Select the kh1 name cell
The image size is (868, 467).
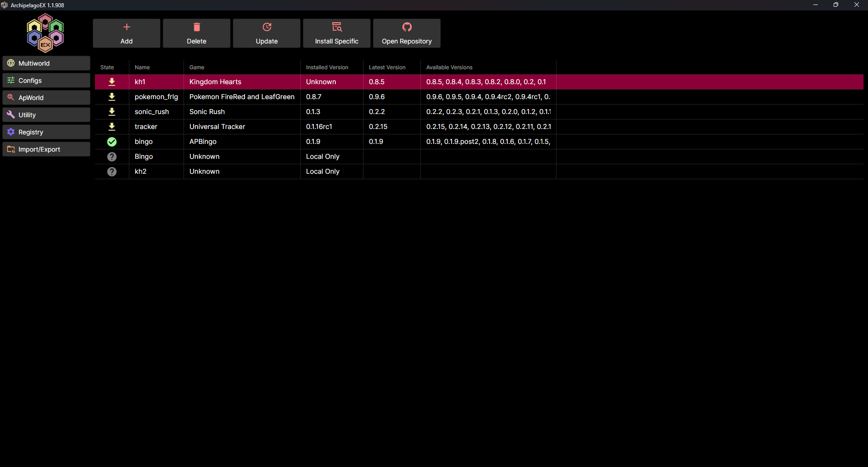[156, 82]
